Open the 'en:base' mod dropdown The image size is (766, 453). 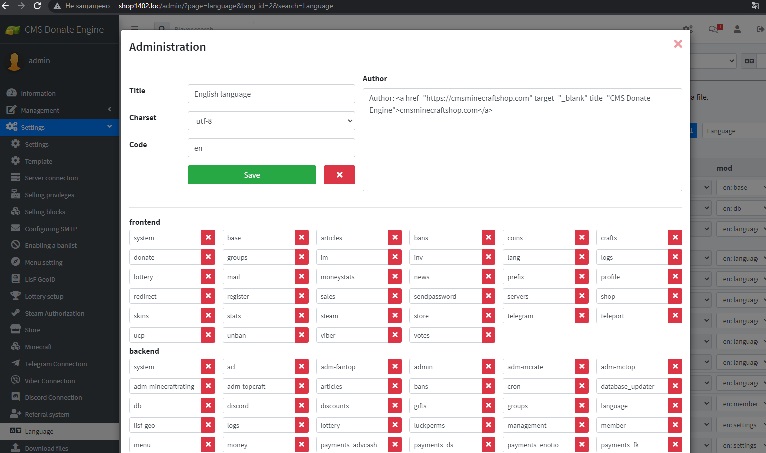point(740,187)
